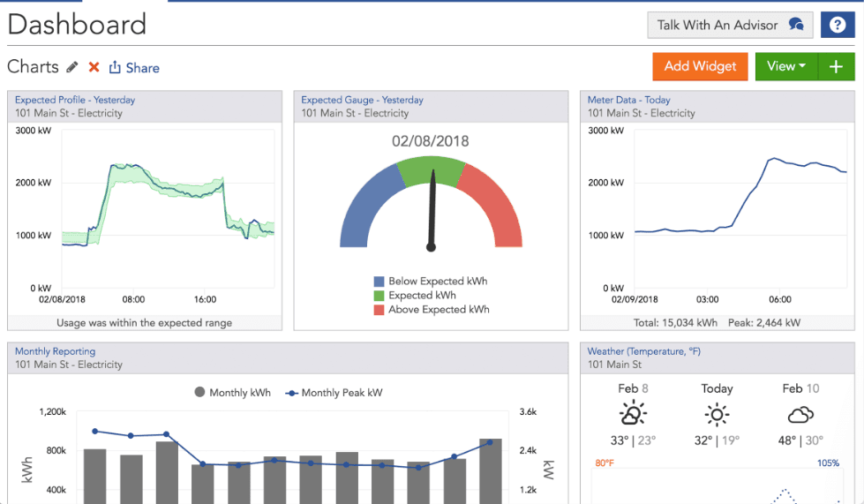The height and width of the screenshot is (504, 864).
Task: Click the Share export icon
Action: [115, 67]
